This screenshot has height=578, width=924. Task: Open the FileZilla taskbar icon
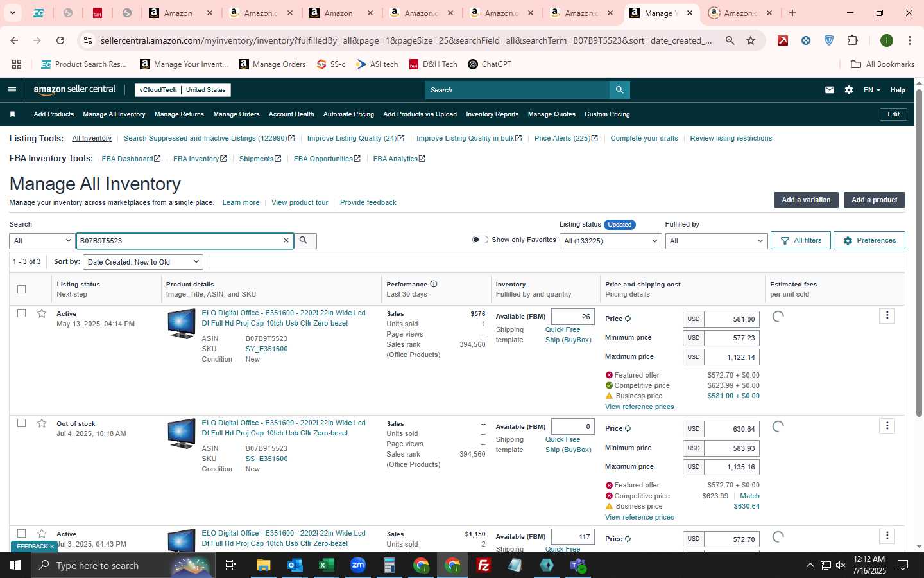coord(483,565)
